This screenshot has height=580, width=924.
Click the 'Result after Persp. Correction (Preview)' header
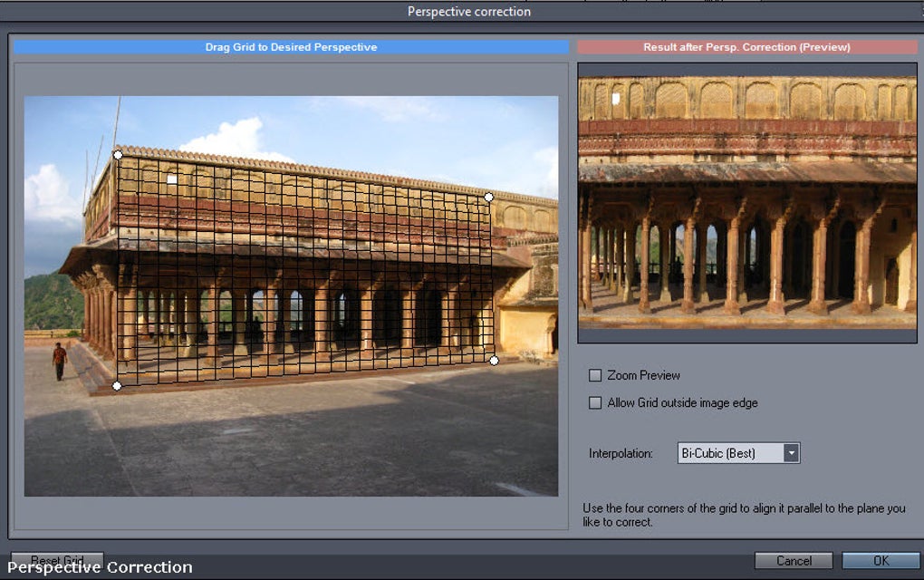click(746, 47)
